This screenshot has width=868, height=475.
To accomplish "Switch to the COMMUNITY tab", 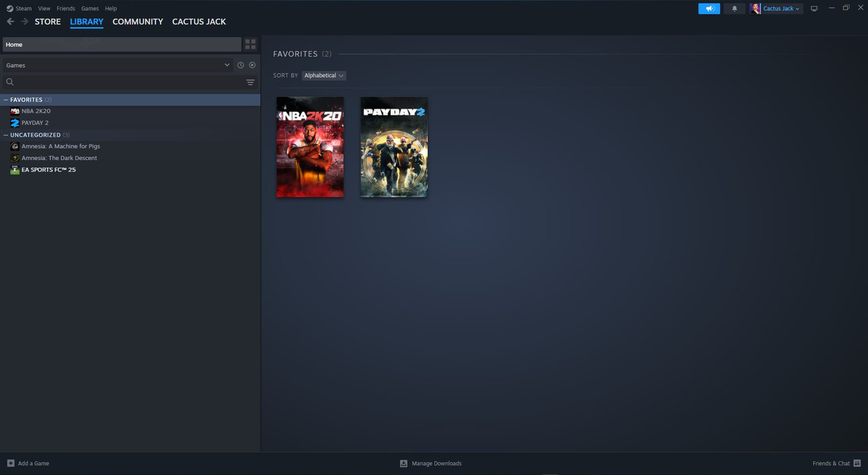I will tap(138, 22).
